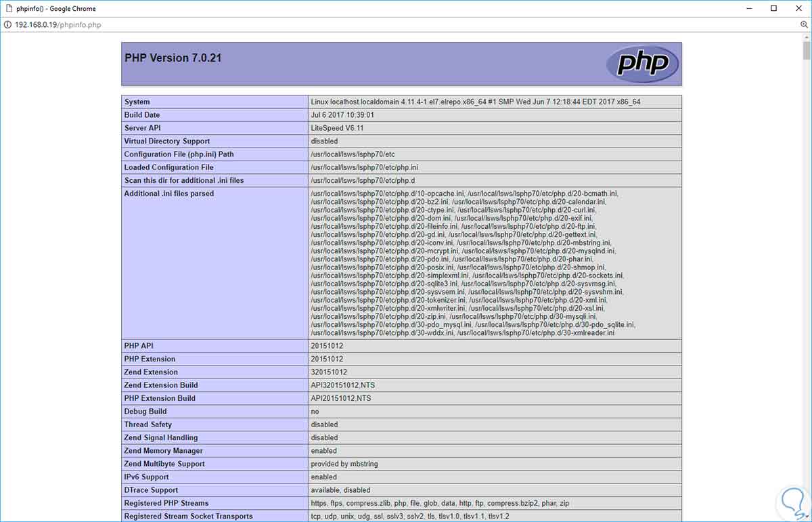Click 'Scan this dir for additional .ini files'
This screenshot has width=812, height=522.
(184, 181)
